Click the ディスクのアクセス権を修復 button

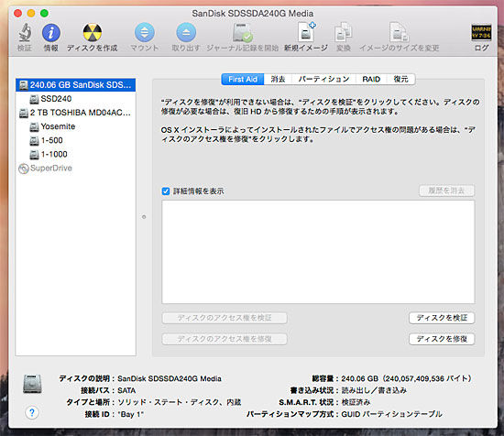[225, 339]
